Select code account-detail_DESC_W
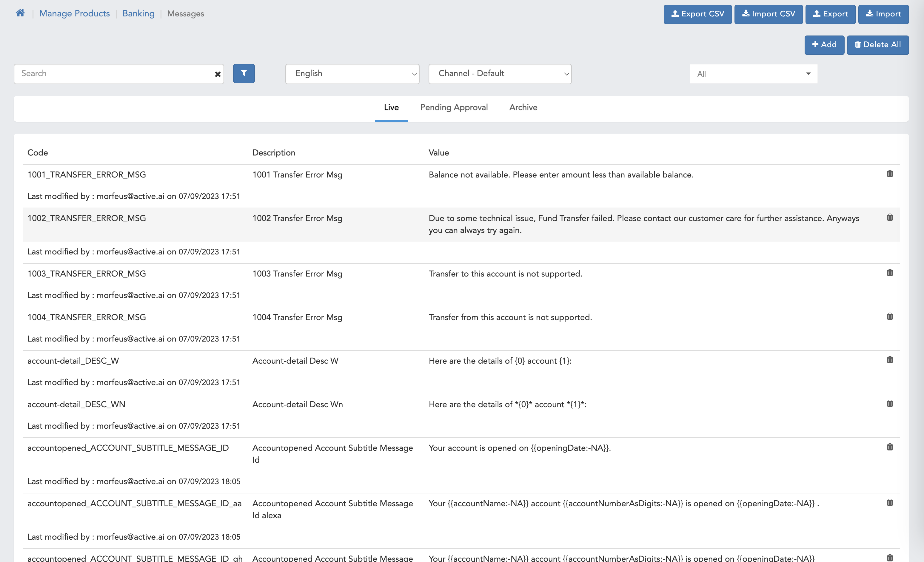Viewport: 924px width, 562px height. 73,361
